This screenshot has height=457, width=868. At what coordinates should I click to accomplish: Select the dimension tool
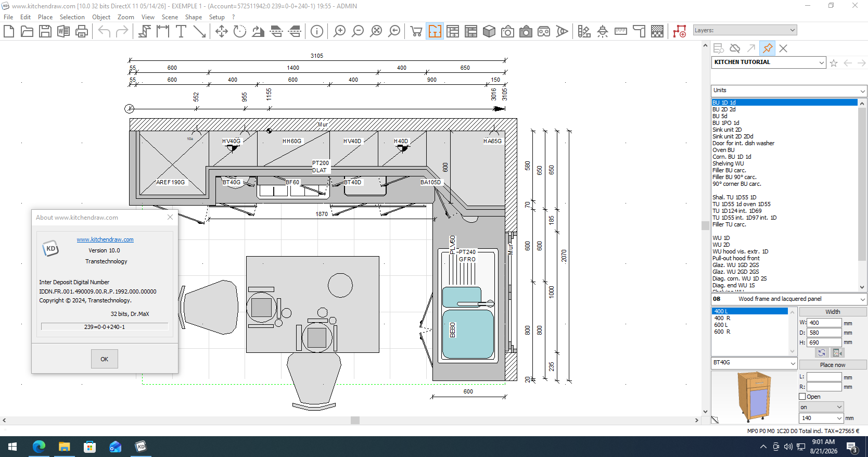click(x=163, y=31)
